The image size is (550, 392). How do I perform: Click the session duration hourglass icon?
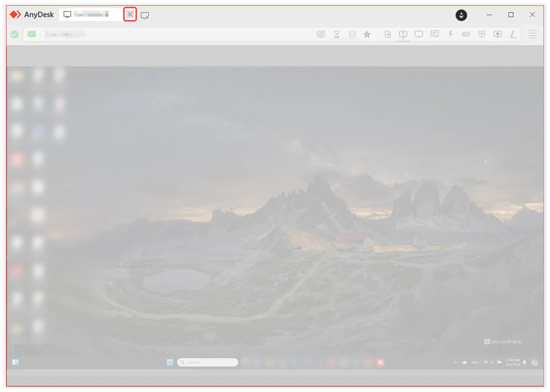(x=337, y=34)
